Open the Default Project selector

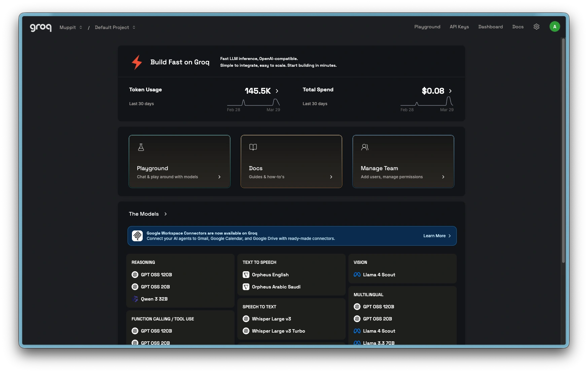coord(115,27)
